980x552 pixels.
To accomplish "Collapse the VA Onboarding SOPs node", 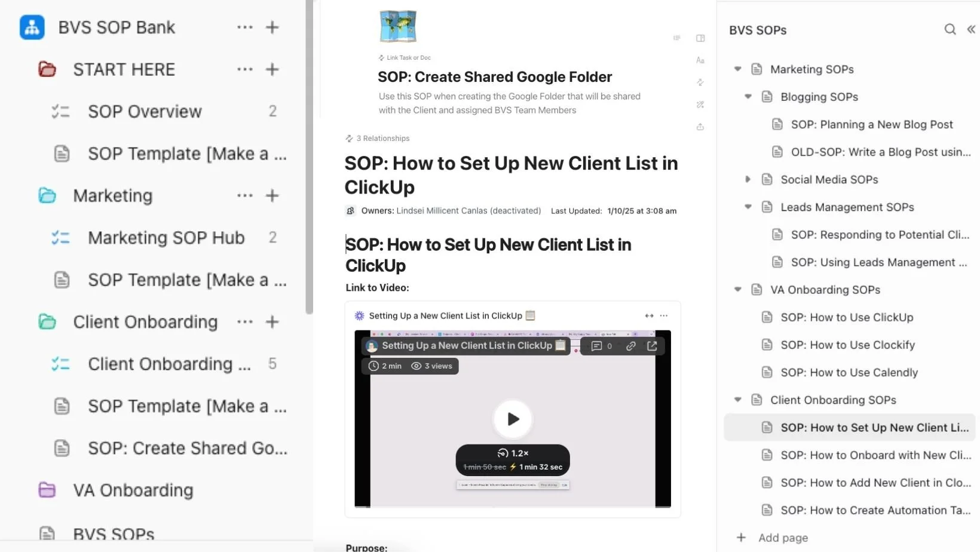I will (738, 290).
